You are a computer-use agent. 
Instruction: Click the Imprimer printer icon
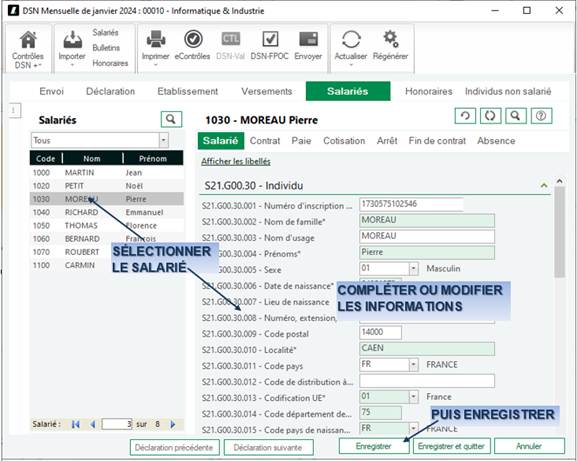(156, 39)
